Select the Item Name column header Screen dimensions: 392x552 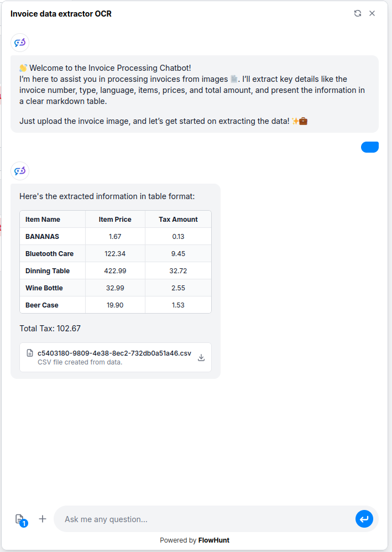pyautogui.click(x=43, y=220)
